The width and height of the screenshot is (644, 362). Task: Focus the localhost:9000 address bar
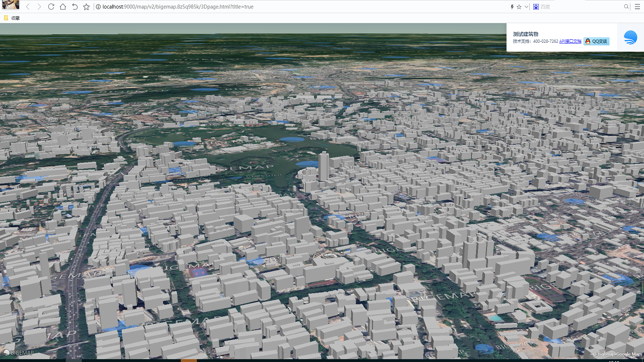click(302, 7)
